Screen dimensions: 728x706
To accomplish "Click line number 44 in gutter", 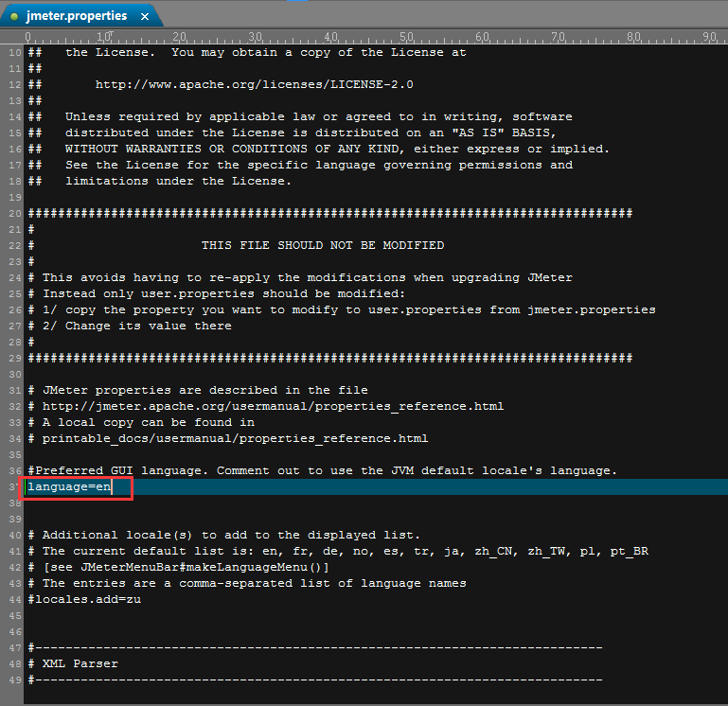I will click(x=15, y=600).
